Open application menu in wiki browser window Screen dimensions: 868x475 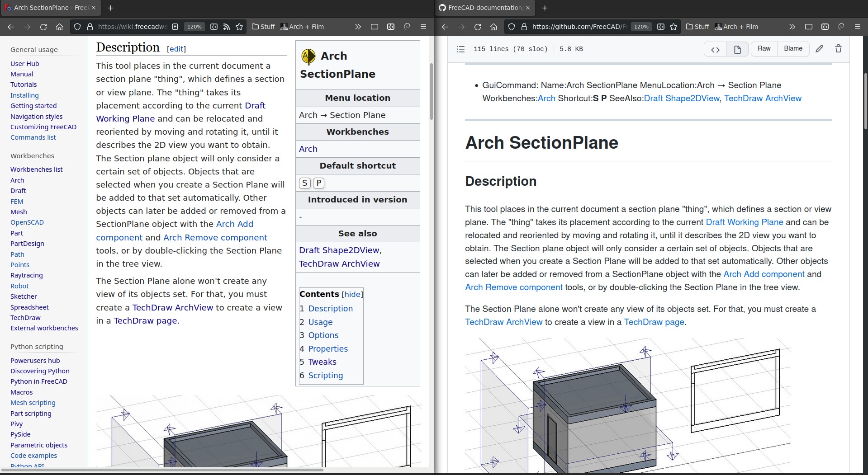click(423, 27)
